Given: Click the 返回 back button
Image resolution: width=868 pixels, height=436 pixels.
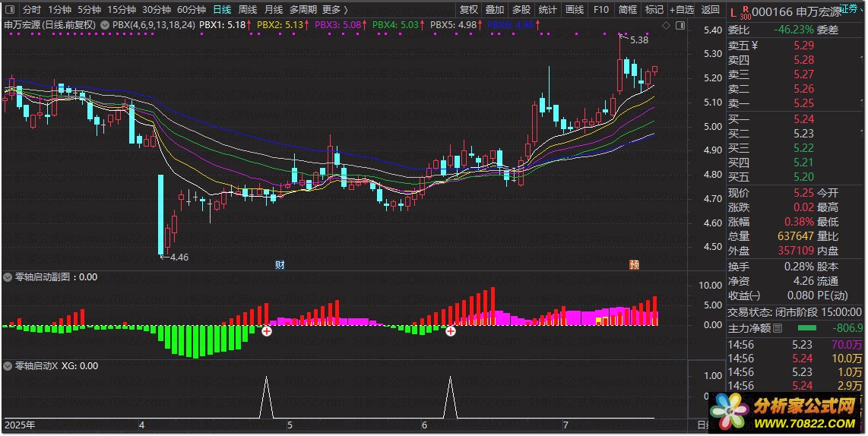Looking at the screenshot, I should click(710, 9).
